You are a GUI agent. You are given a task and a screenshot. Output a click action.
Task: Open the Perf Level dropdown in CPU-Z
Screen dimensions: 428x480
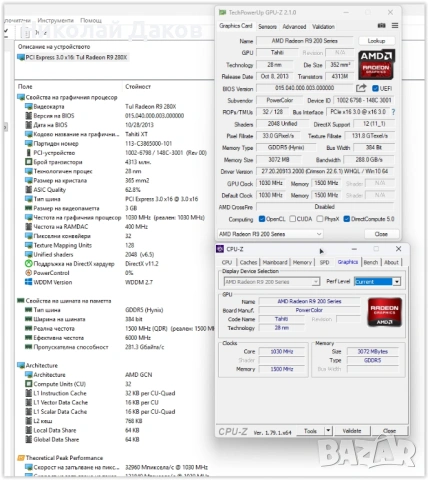click(377, 282)
